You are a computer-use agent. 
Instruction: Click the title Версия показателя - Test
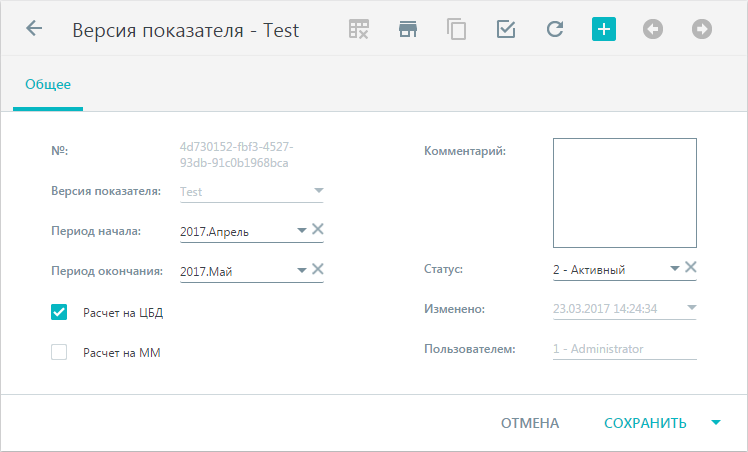[x=186, y=30]
